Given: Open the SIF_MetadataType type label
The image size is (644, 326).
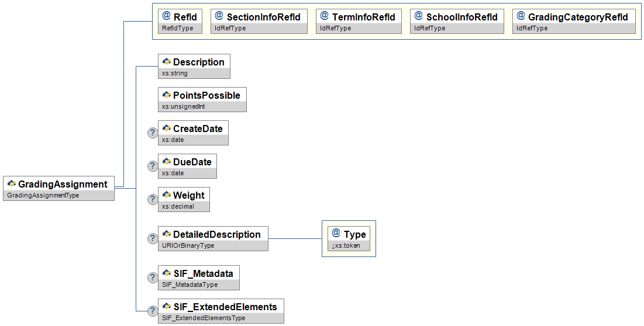Looking at the screenshot, I should tap(190, 285).
